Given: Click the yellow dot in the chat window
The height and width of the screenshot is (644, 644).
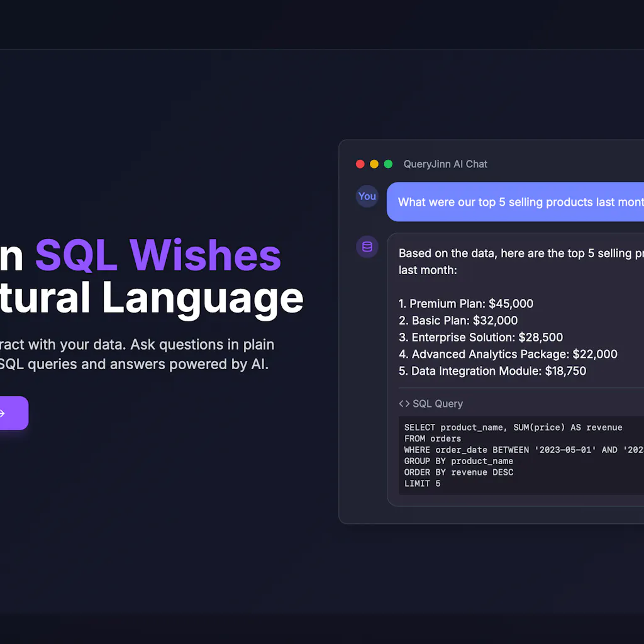Looking at the screenshot, I should coord(374,164).
